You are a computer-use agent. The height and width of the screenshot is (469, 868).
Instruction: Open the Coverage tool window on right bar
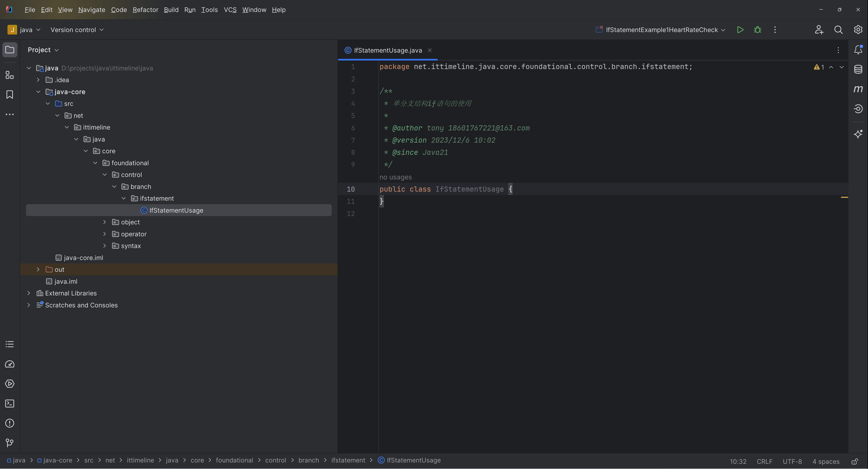point(858,109)
